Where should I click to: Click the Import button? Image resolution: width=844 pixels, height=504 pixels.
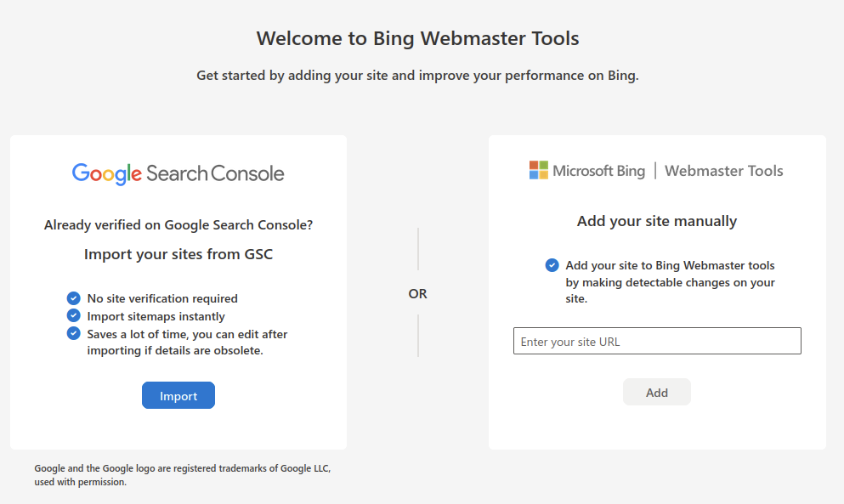[178, 395]
